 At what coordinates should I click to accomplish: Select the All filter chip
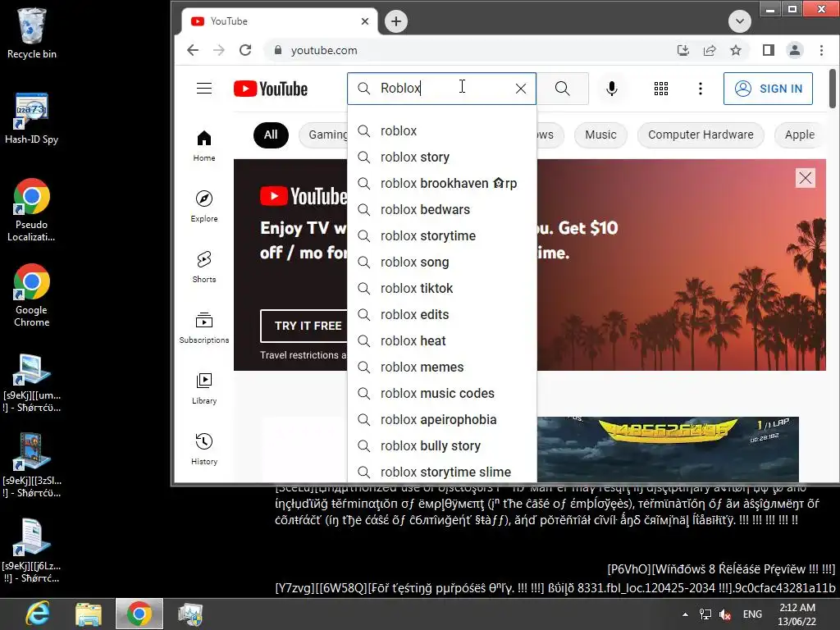coord(271,135)
